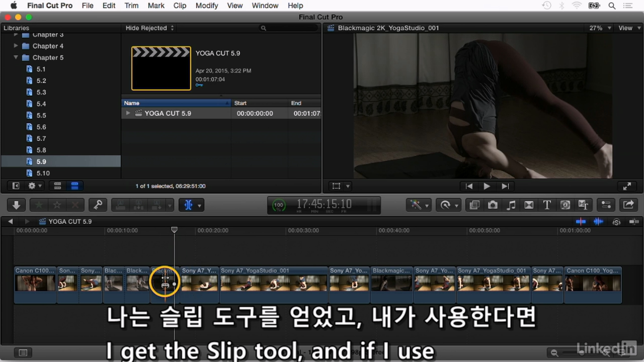Expand the YOGA CUT 5.9 list row
This screenshot has width=644, height=362.
tap(128, 114)
